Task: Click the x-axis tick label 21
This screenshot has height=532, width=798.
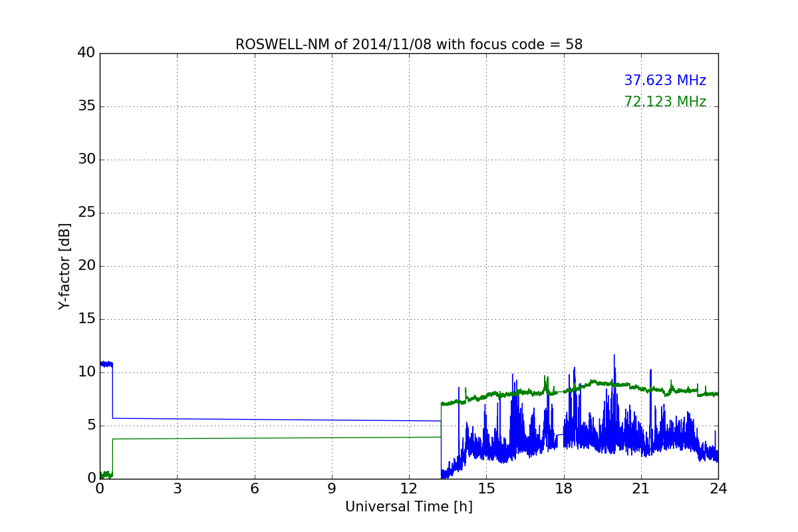Action: pyautogui.click(x=641, y=489)
